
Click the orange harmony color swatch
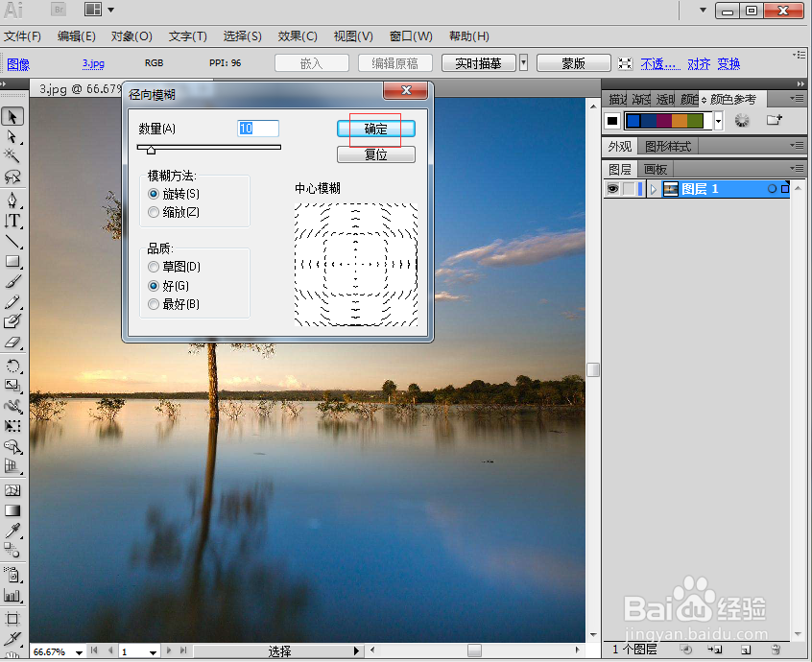coord(680,121)
